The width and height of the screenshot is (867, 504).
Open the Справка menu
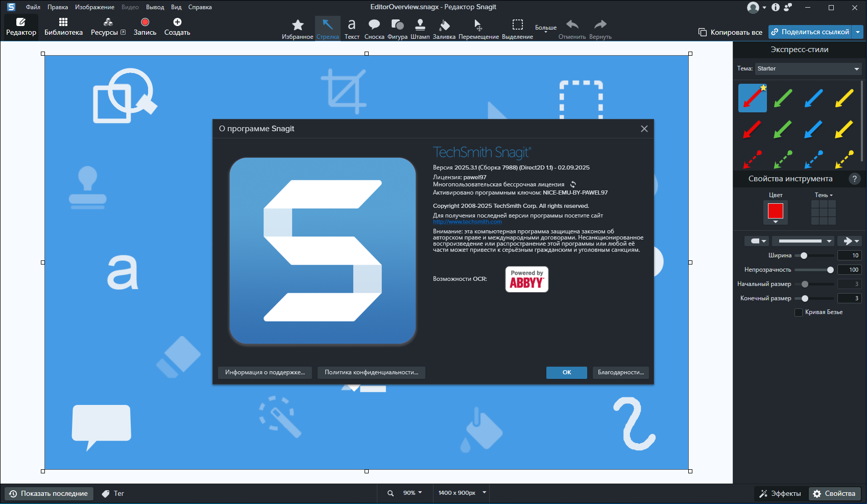tap(200, 7)
